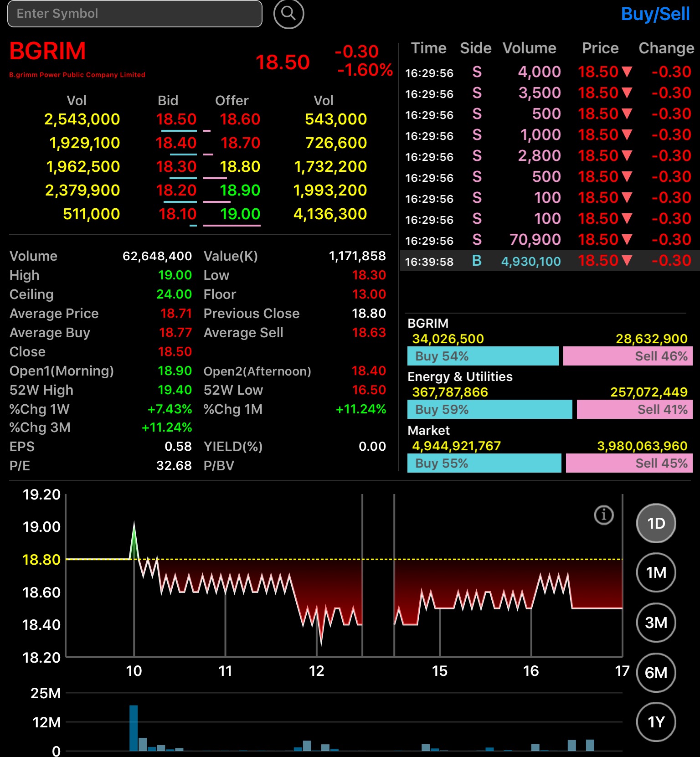Click the 3,500 trade volume

point(540,93)
